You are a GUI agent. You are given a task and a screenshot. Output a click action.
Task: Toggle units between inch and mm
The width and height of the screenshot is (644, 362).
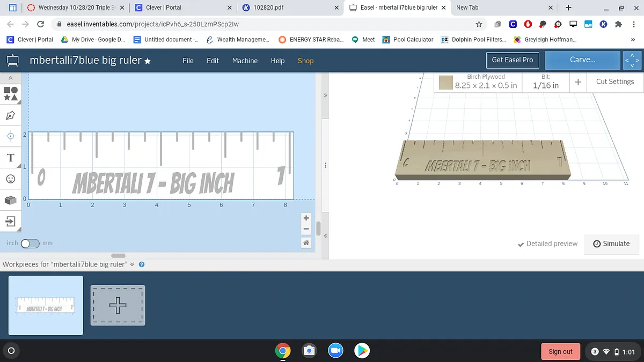tap(30, 243)
